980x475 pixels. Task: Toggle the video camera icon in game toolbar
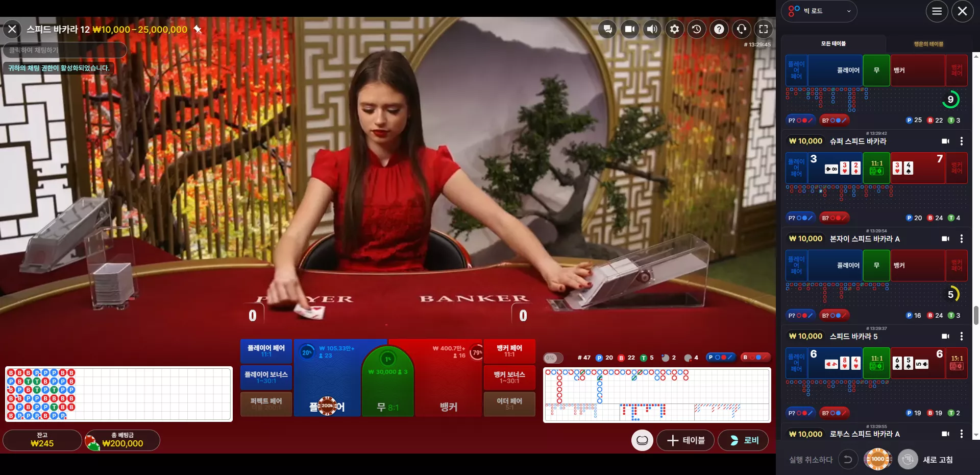tap(630, 29)
